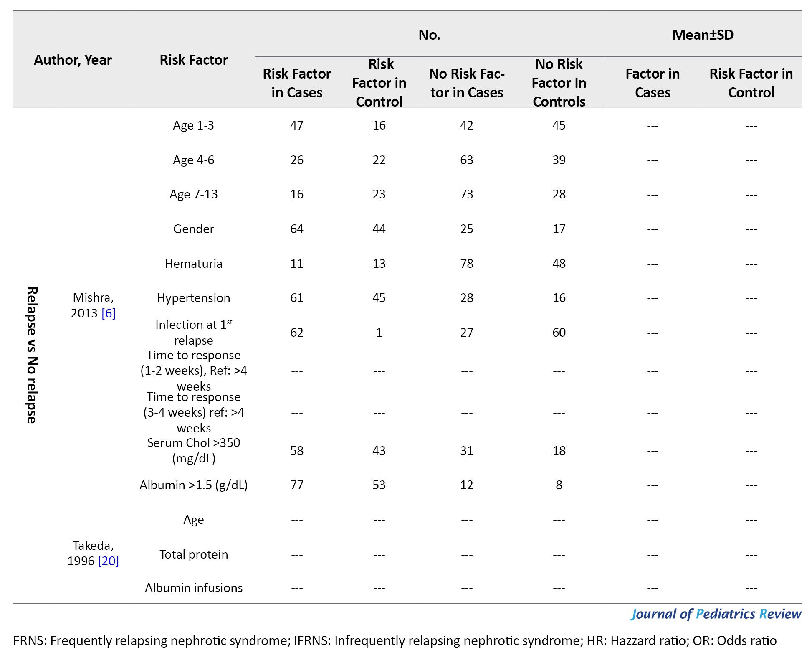This screenshot has width=812, height=668.
Task: Open the [20] citation link
Action: (109, 561)
